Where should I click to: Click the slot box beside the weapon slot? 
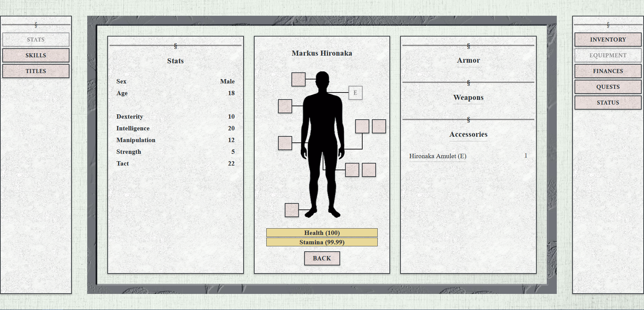pos(378,127)
